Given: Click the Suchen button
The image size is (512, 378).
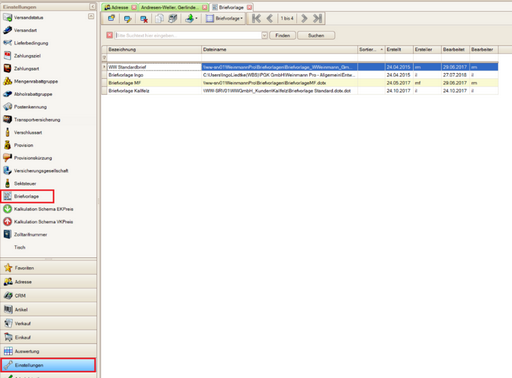Looking at the screenshot, I should point(316,35).
